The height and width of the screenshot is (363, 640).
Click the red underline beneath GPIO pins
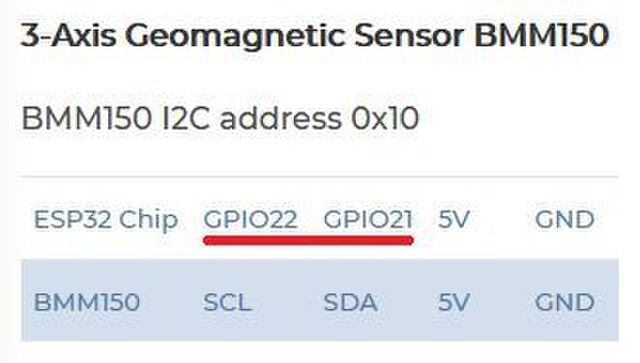pos(309,241)
